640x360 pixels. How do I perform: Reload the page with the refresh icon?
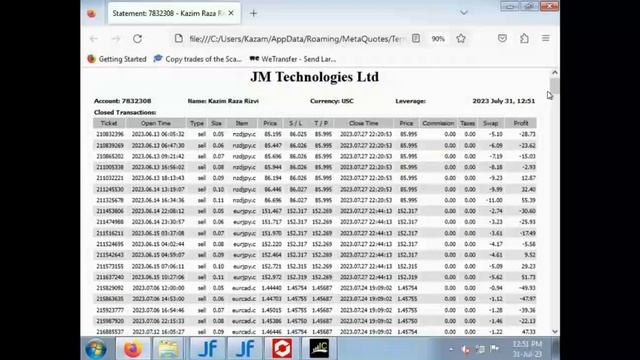coord(138,39)
